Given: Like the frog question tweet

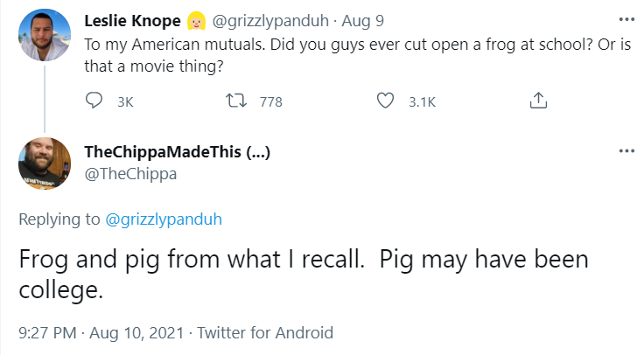Looking at the screenshot, I should 385,101.
